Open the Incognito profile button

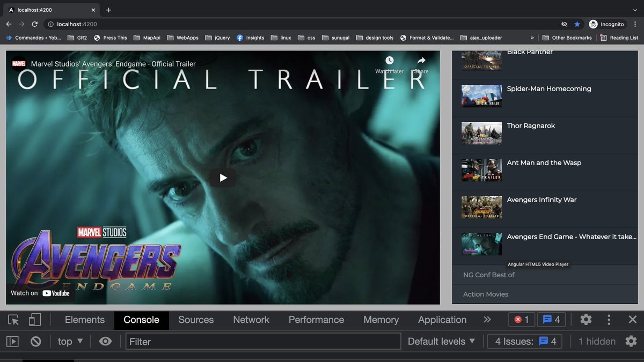(607, 24)
